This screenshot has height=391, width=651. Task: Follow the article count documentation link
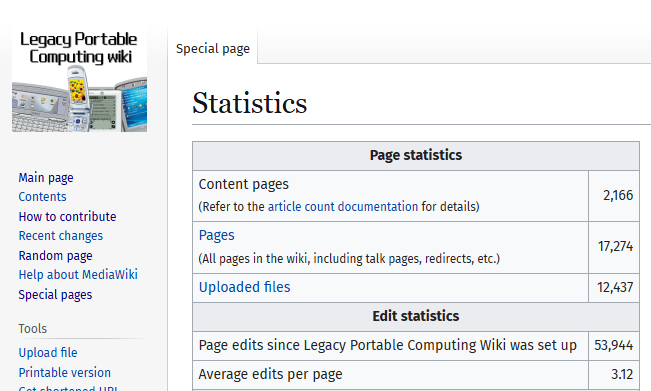[343, 206]
